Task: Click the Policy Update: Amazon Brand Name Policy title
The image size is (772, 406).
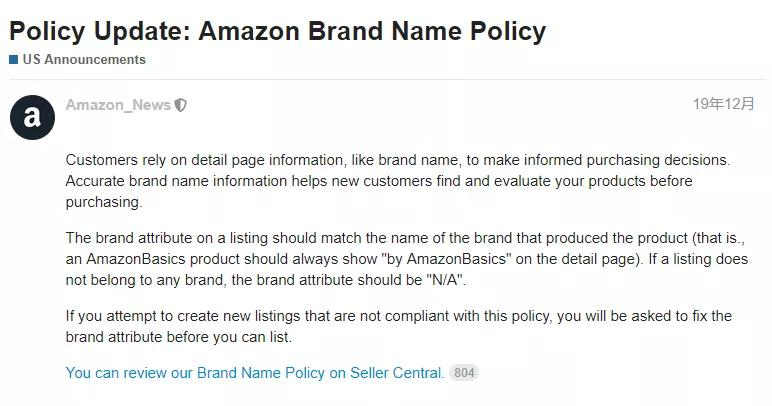Action: click(278, 31)
